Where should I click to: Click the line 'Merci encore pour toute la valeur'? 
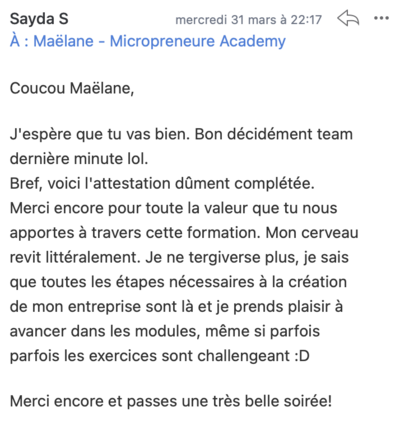point(173,208)
